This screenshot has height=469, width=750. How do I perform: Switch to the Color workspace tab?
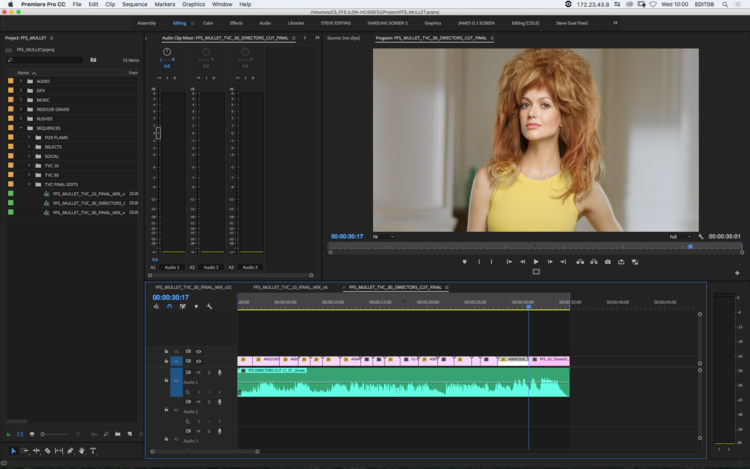[x=208, y=22]
